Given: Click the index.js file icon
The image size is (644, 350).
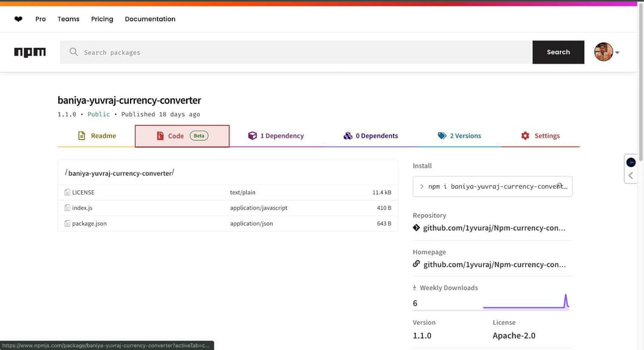Looking at the screenshot, I should pyautogui.click(x=67, y=208).
